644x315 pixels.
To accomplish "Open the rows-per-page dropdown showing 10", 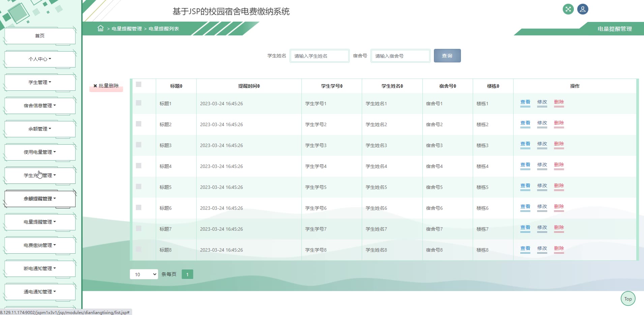I will (x=144, y=274).
